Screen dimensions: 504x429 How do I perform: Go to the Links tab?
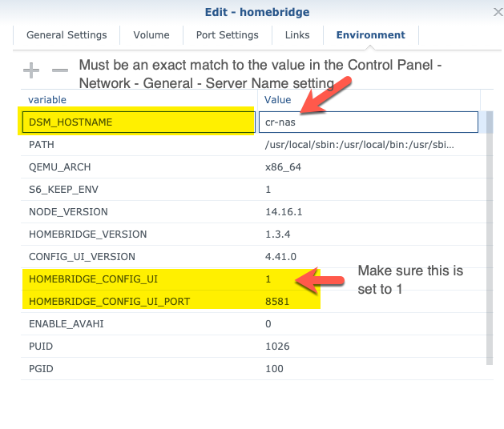[297, 35]
